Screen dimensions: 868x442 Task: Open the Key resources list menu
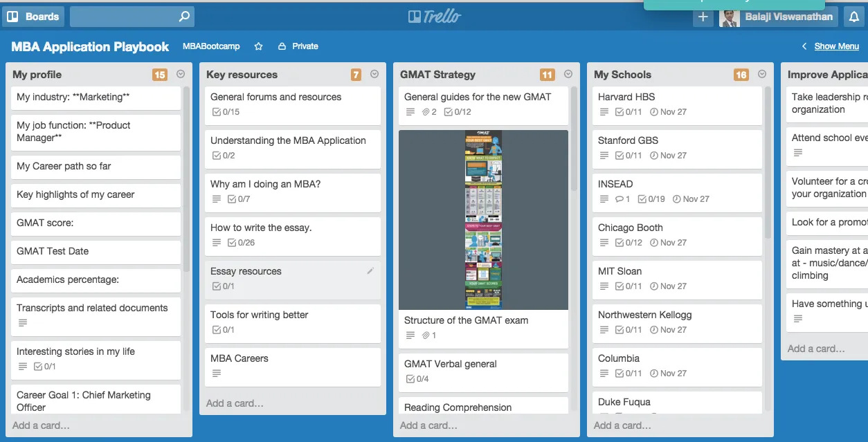tap(374, 74)
